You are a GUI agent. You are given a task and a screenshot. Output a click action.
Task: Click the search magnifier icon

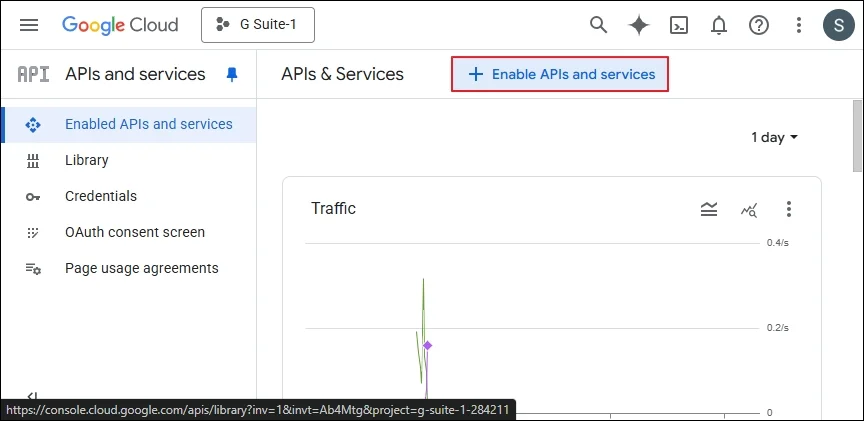(598, 25)
